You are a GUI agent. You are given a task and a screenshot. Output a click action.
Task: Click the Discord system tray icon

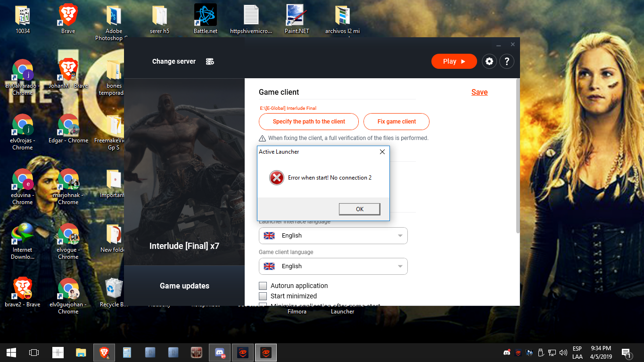point(507,352)
